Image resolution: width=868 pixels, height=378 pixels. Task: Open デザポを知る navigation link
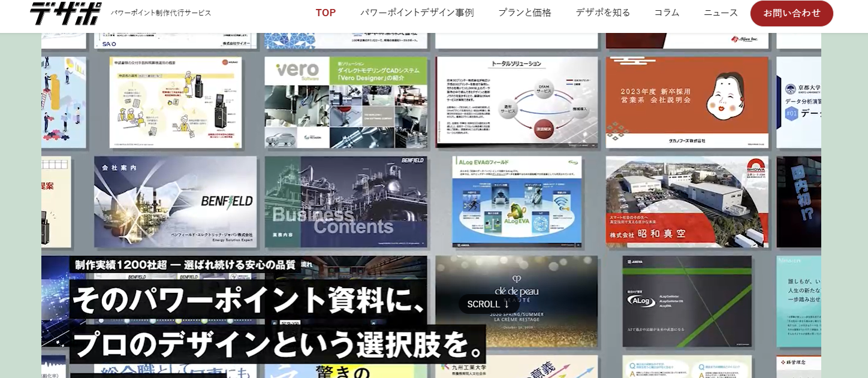(602, 13)
